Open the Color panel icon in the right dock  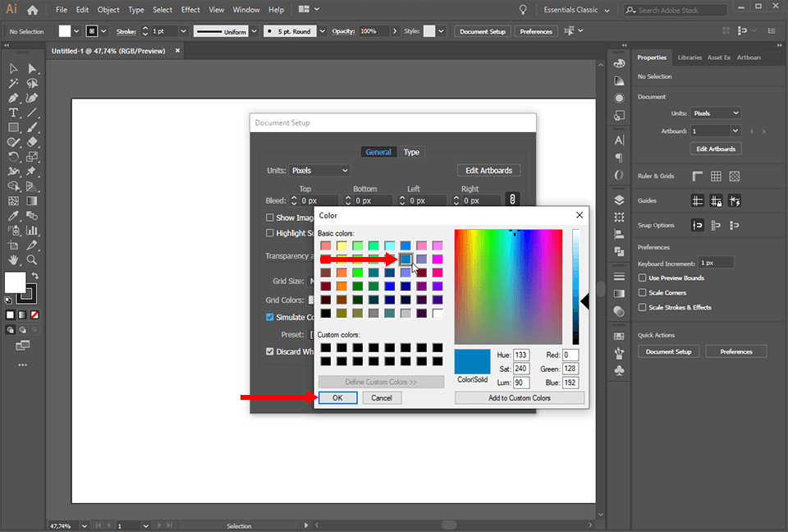(618, 63)
